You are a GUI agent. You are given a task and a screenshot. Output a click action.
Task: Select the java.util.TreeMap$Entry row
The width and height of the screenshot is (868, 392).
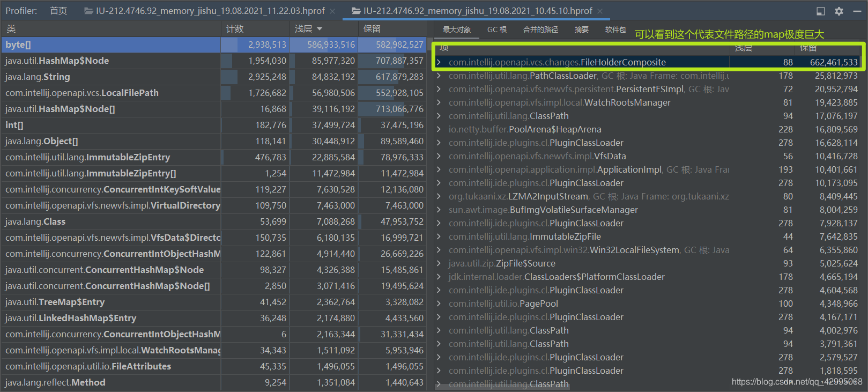[x=213, y=302]
